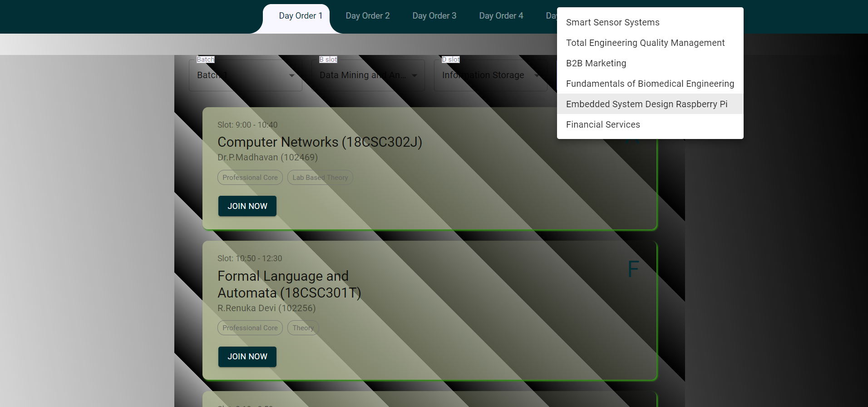This screenshot has height=407, width=868.
Task: Click the Computer Networks (18CSC302J) title
Action: pos(320,142)
